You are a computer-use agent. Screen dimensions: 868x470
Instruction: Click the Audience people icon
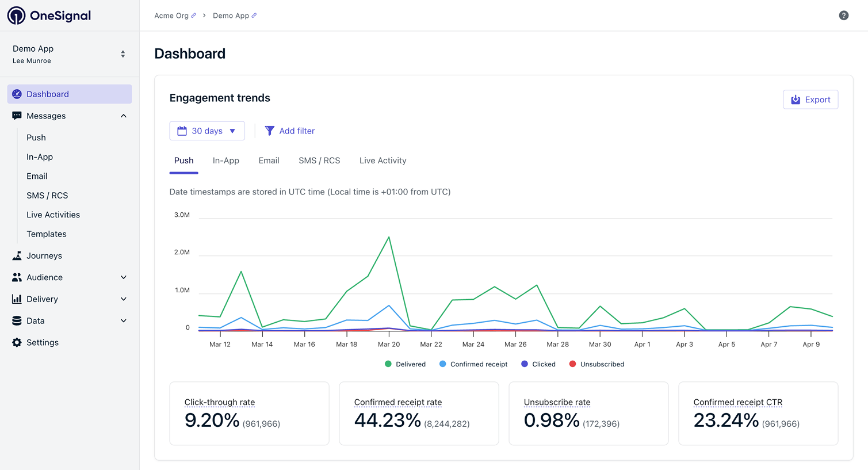click(x=17, y=277)
